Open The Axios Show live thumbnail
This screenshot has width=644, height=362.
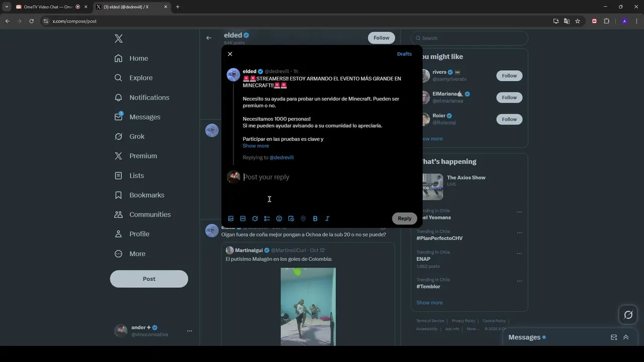(432, 187)
